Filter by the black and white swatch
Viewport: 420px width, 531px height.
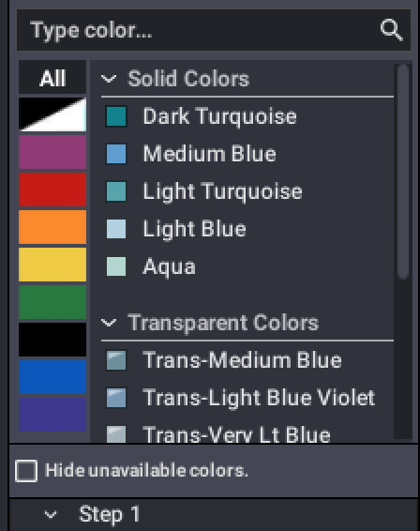[x=52, y=114]
